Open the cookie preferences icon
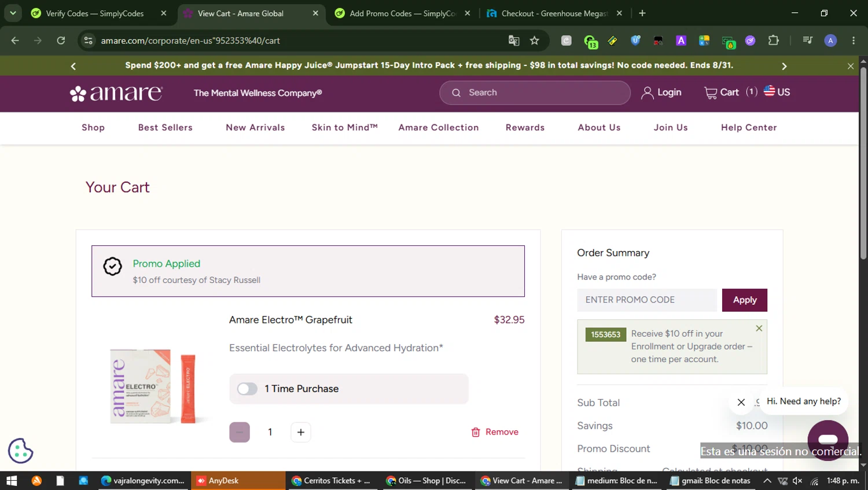This screenshot has height=490, width=868. tap(21, 451)
